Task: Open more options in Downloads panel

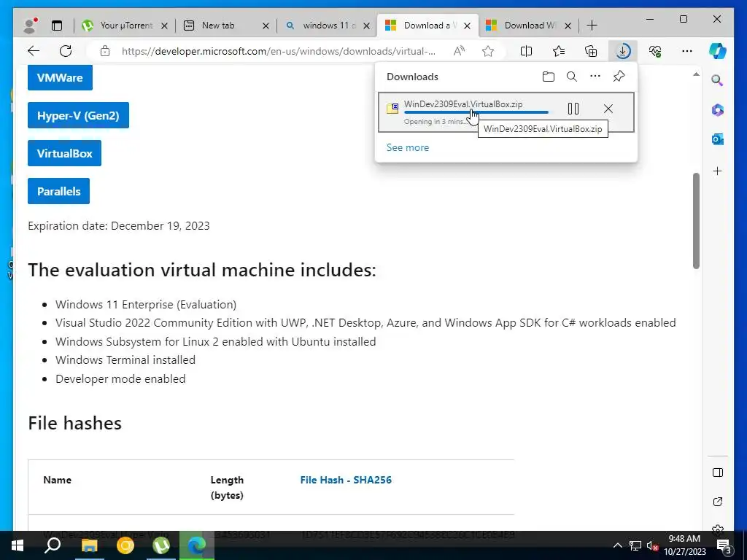Action: click(595, 76)
